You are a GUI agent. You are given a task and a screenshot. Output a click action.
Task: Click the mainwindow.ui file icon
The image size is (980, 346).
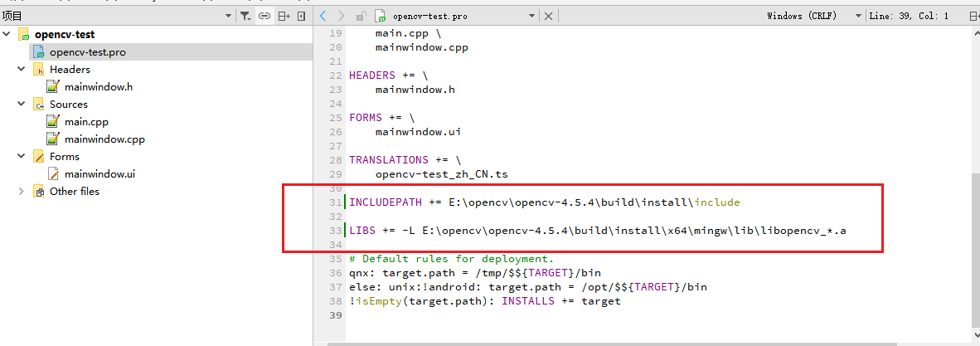pos(54,174)
